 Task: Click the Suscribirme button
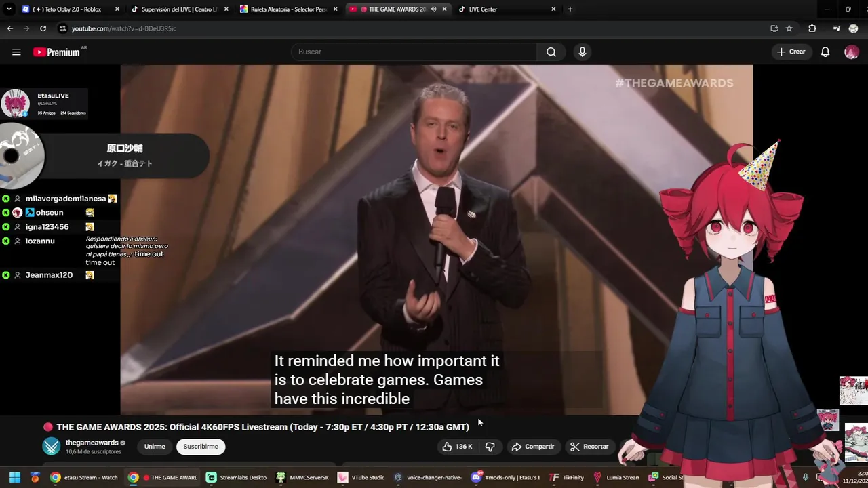201,447
